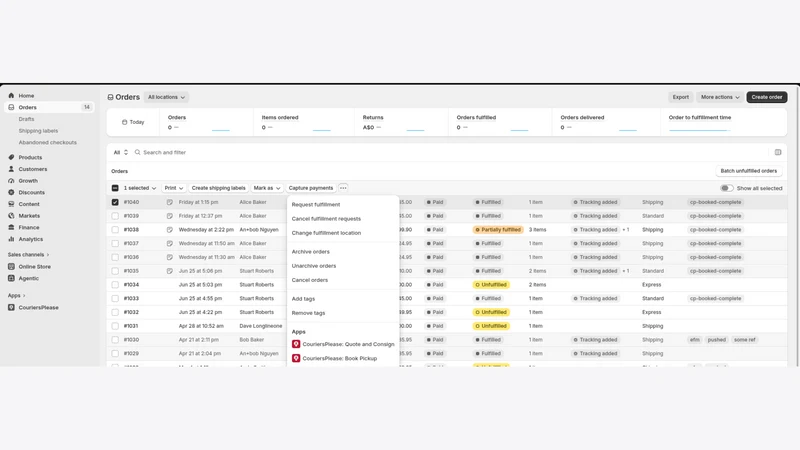Enable the Show all selected toggle
The width and height of the screenshot is (800, 450).
pos(727,188)
